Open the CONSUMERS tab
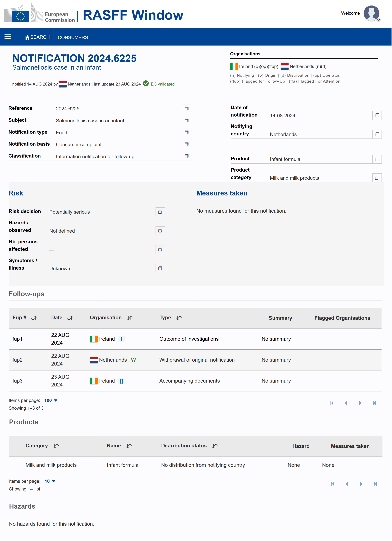Screen dimensions: 392x541 pos(73,37)
